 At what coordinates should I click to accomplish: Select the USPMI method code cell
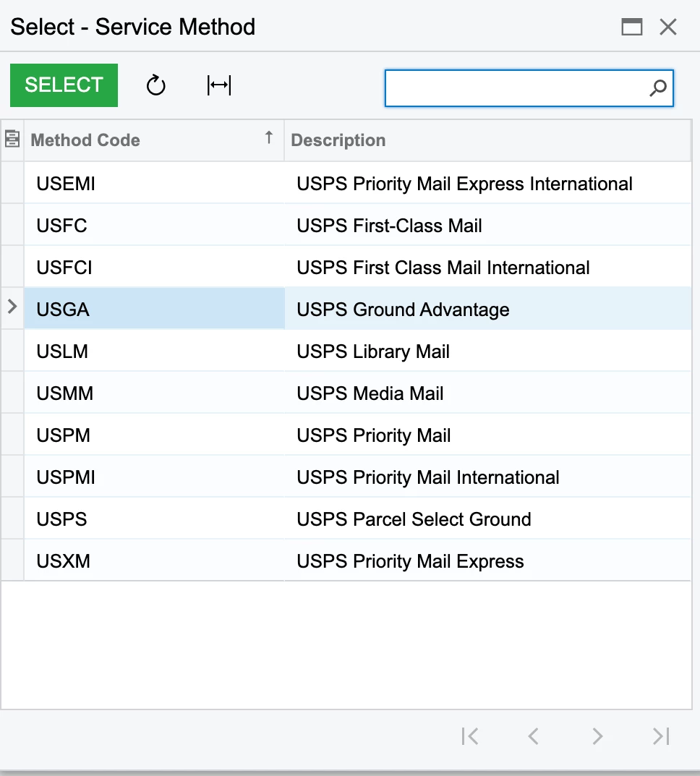(154, 477)
